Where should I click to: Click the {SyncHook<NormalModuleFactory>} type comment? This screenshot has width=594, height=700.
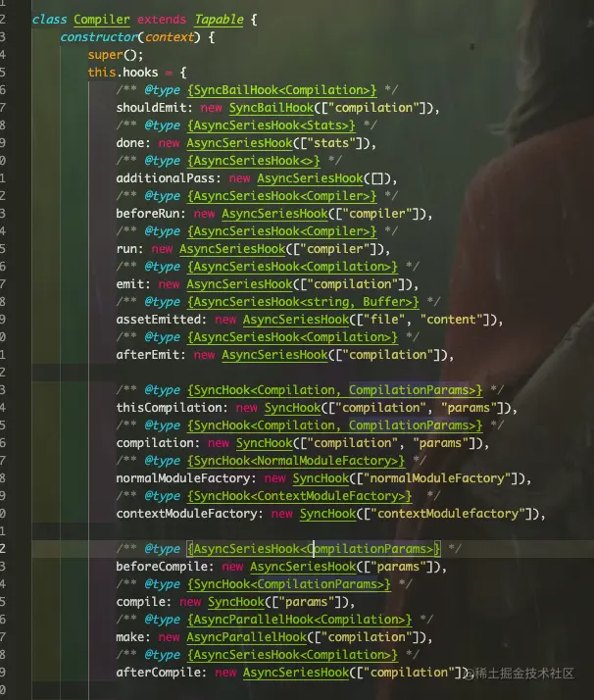(296, 461)
